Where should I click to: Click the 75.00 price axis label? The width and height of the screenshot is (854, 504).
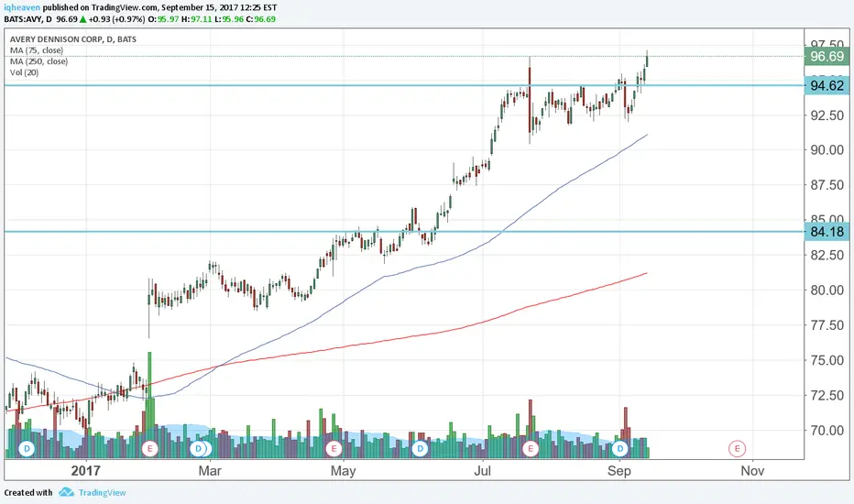point(827,360)
